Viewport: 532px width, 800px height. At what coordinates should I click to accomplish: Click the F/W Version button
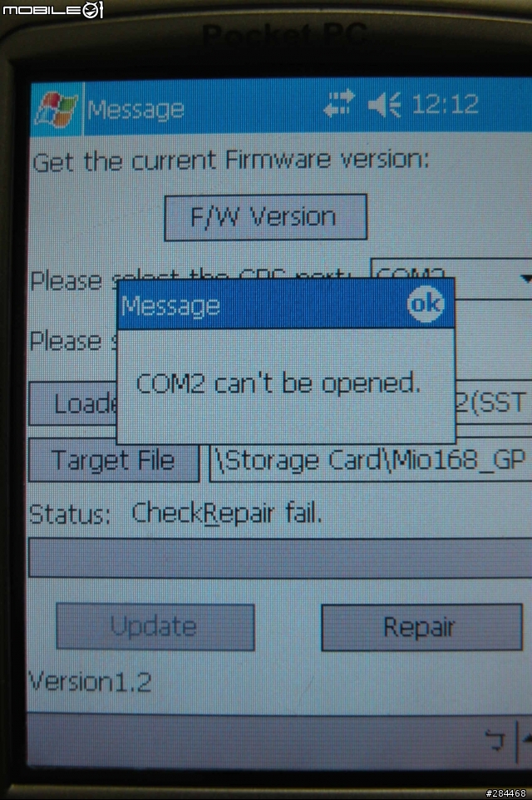pos(265,217)
